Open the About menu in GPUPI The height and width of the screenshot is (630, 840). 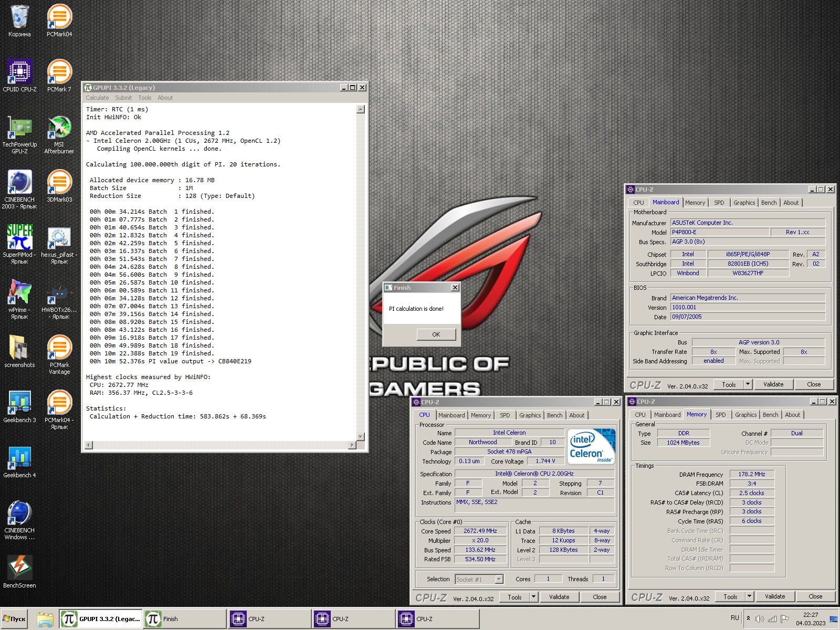click(165, 98)
